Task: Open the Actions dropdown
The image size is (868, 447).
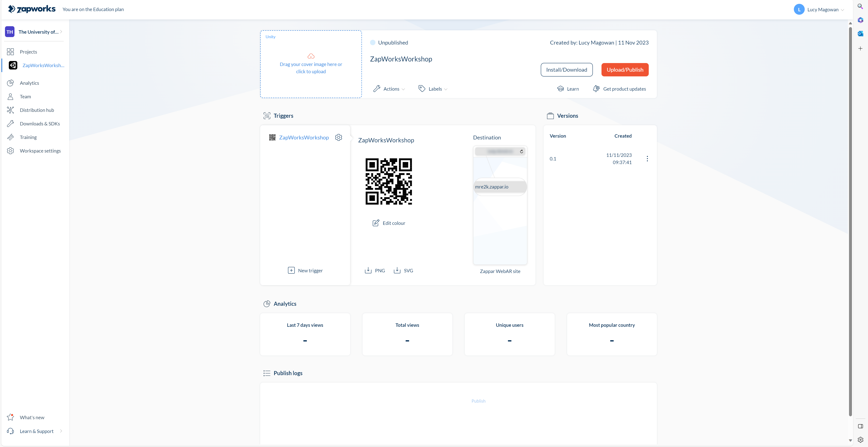Action: pos(389,89)
